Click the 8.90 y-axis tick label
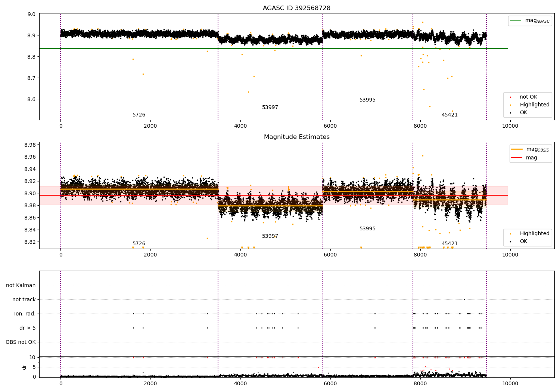560x392 pixels. click(30, 194)
